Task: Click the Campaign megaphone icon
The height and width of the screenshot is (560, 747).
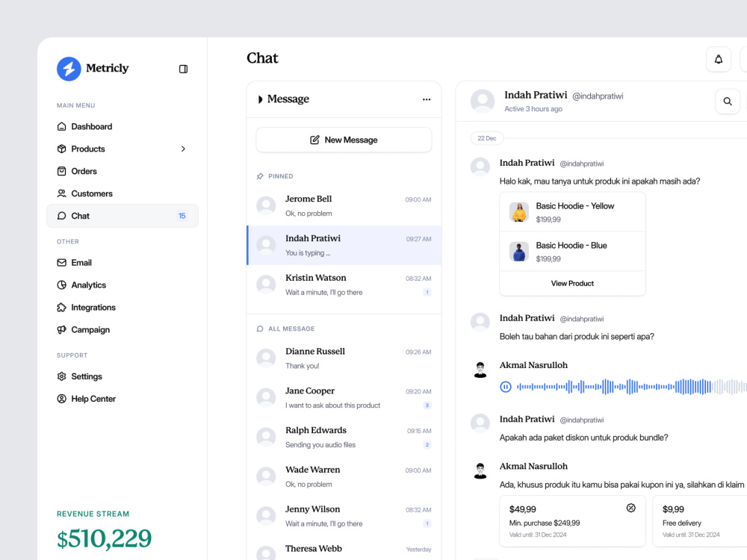Action: [x=61, y=330]
